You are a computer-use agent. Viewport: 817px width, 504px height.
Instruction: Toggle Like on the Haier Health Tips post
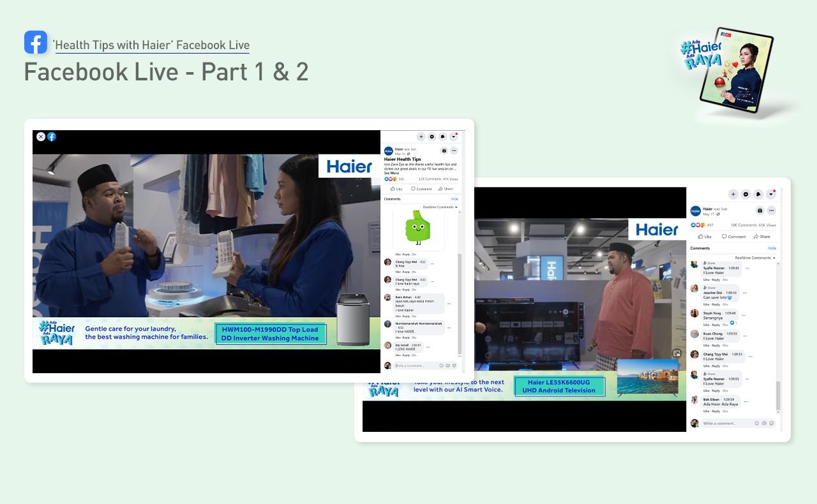tap(395, 189)
